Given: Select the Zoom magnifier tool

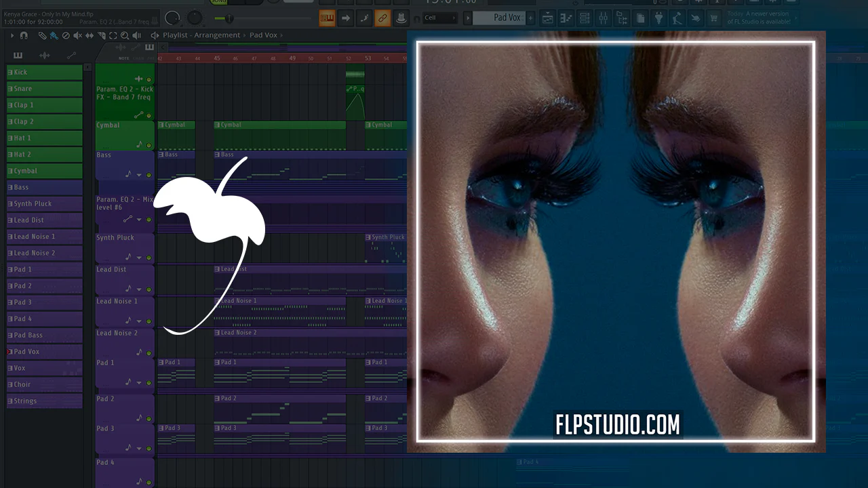Looking at the screenshot, I should [125, 35].
